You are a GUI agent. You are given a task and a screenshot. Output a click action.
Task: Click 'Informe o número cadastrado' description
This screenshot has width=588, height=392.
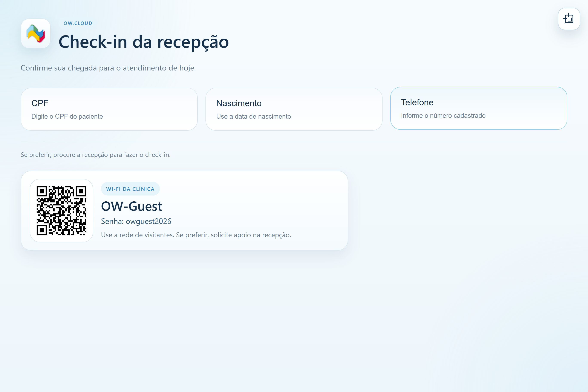pyautogui.click(x=443, y=116)
